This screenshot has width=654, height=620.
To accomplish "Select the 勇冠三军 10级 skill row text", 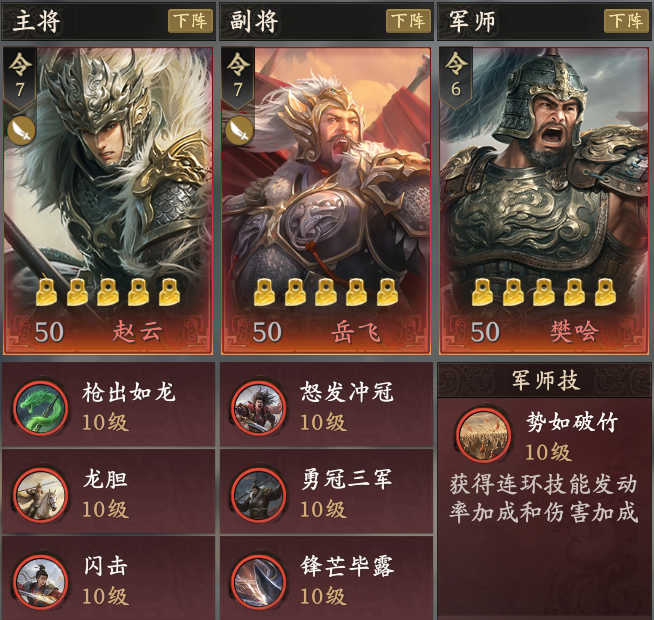I will click(346, 494).
